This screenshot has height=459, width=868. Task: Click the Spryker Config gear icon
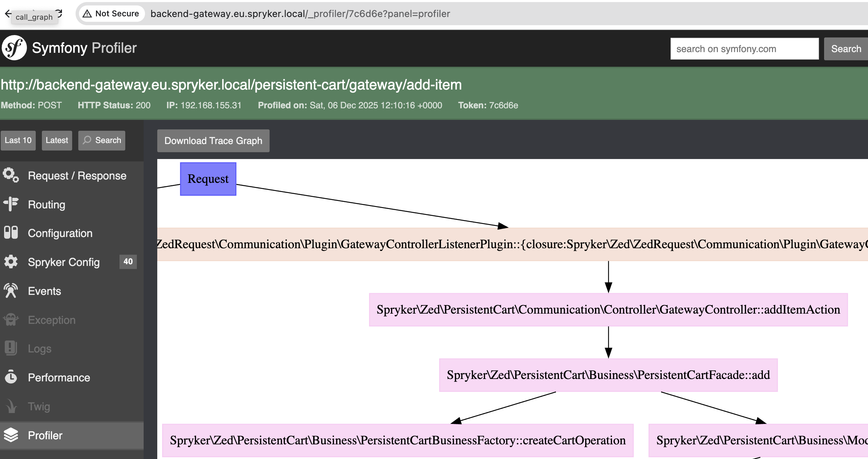(10, 262)
